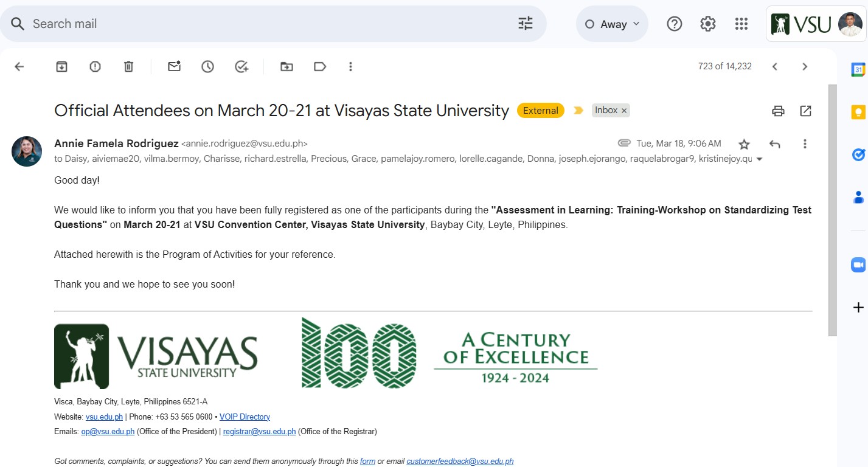Screen dimensions: 868x467
Task: Expand the recipient details arrow
Action: coord(759,159)
